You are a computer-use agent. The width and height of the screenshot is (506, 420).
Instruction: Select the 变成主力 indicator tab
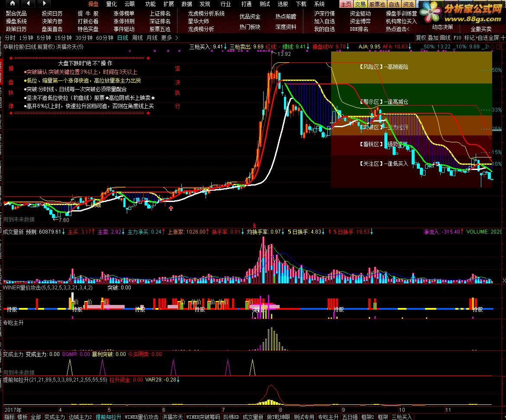click(x=55, y=417)
